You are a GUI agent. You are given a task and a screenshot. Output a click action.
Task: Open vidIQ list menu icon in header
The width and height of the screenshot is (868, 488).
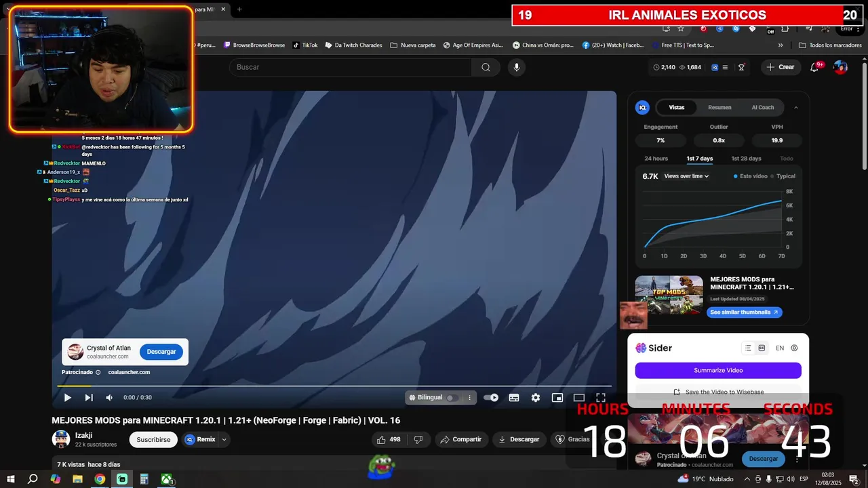click(x=725, y=67)
